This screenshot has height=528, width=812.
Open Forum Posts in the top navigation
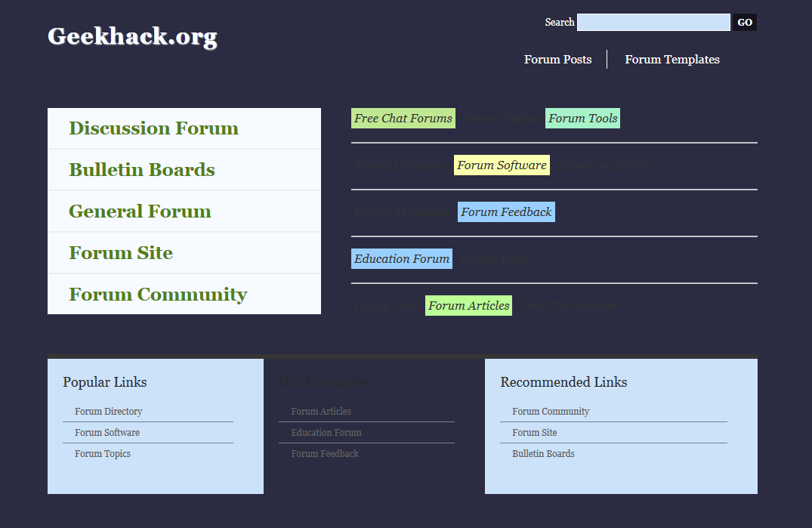[x=557, y=60]
